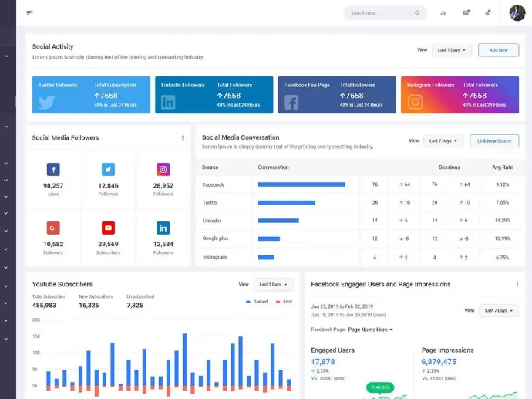Open the Page Name Here dropdown

tap(371, 330)
